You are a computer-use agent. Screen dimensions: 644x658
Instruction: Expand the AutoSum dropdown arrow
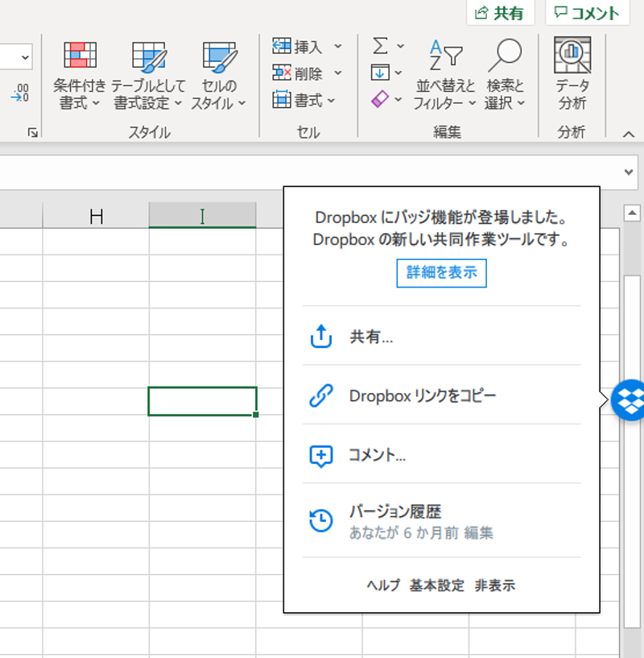point(400,46)
